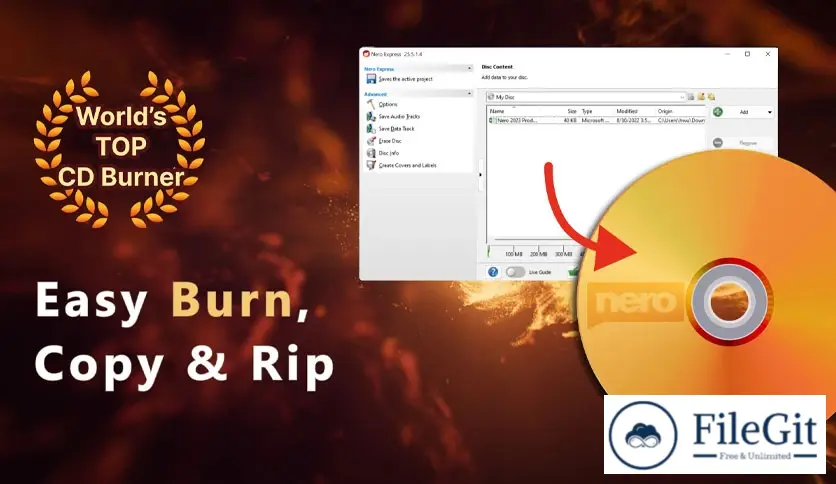The image size is (836, 484).
Task: Click the last folder icon after My Disc
Action: point(711,96)
